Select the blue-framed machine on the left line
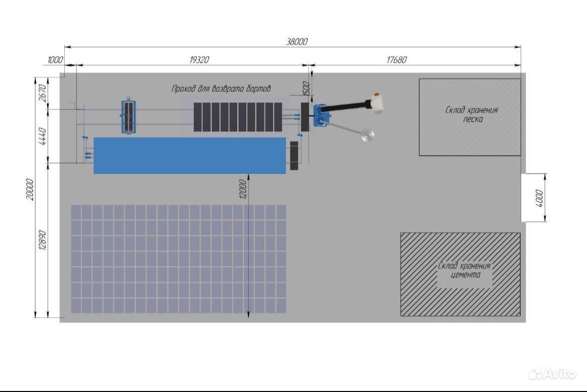Screen dimensions: 587x392 point(129,116)
